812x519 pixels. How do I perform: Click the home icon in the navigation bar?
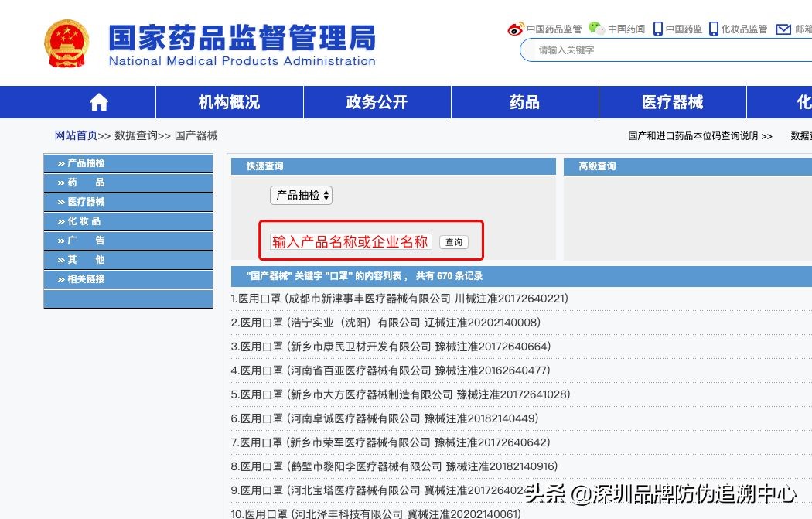98,101
